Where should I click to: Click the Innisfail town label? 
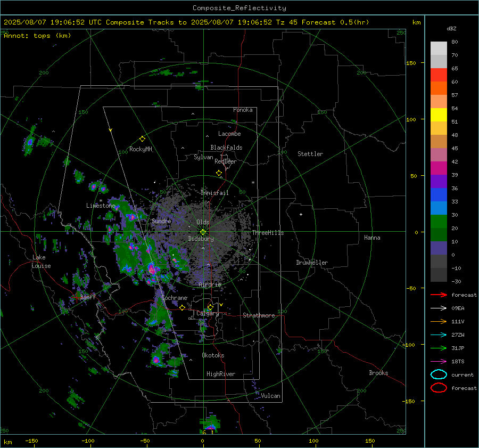[x=214, y=193]
